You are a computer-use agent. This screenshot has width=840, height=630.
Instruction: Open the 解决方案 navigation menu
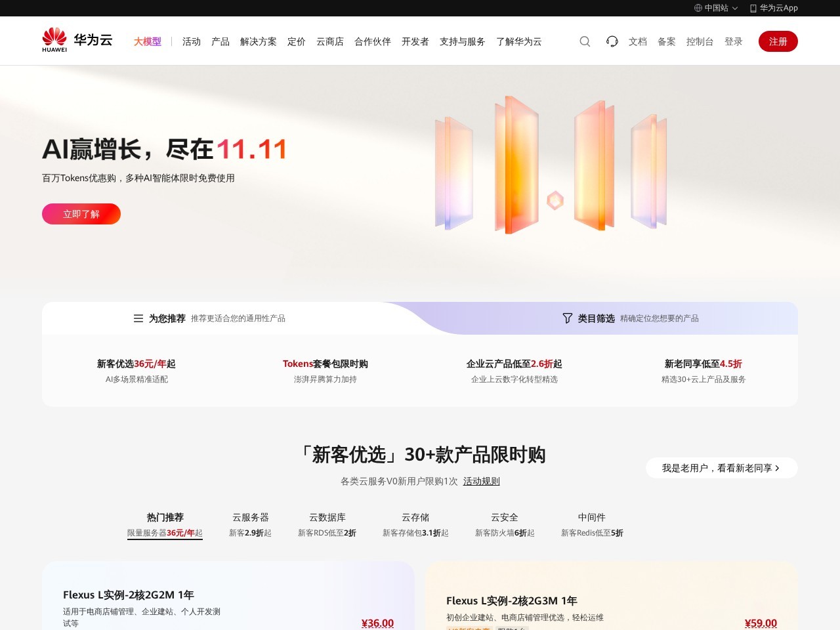[259, 41]
